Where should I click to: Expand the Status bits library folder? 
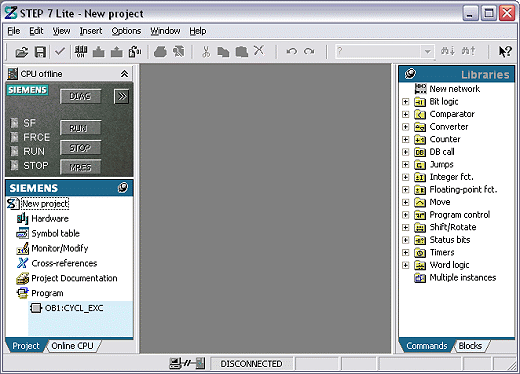pos(406,240)
